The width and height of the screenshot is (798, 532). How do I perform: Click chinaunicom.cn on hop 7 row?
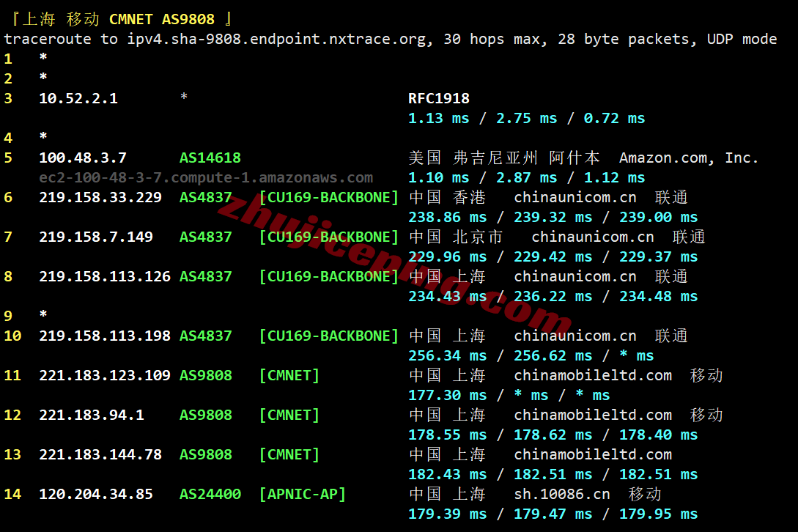[x=592, y=237]
